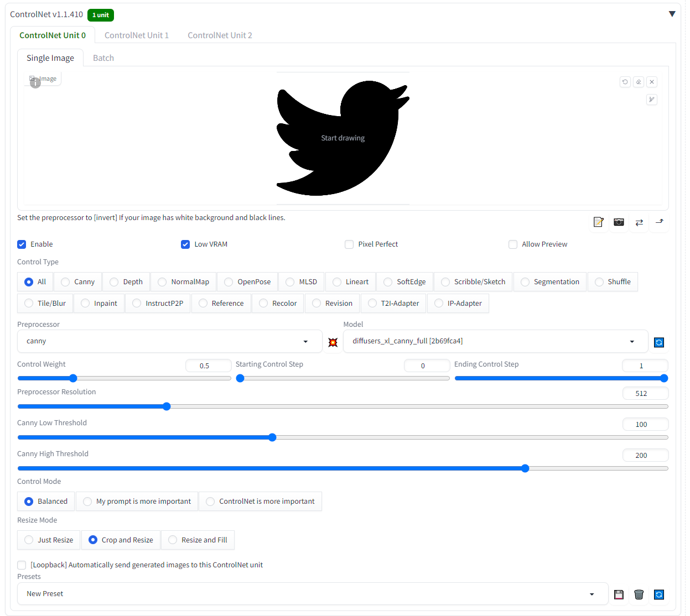690x616 pixels.
Task: Click the webcam camera icon
Action: [x=619, y=222]
